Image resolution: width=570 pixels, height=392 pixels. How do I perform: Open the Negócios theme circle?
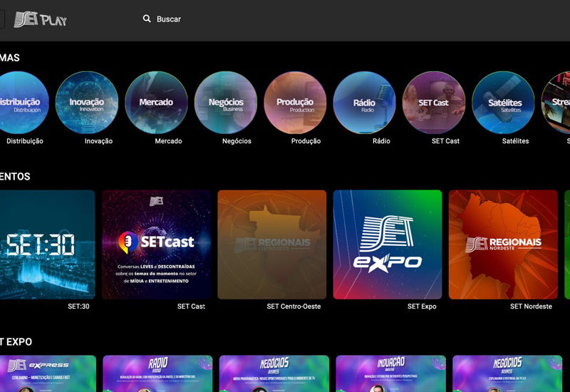pos(226,103)
